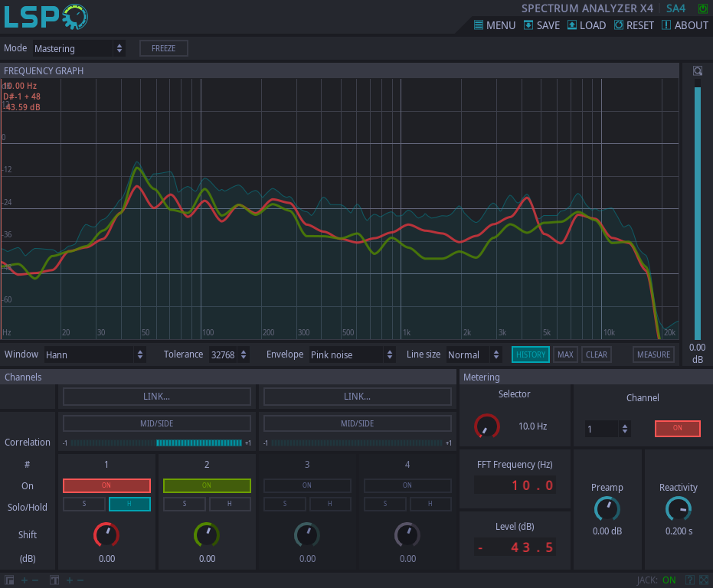Screen dimensions: 713x588
Task: Click the MEASURE button
Action: pyautogui.click(x=653, y=354)
